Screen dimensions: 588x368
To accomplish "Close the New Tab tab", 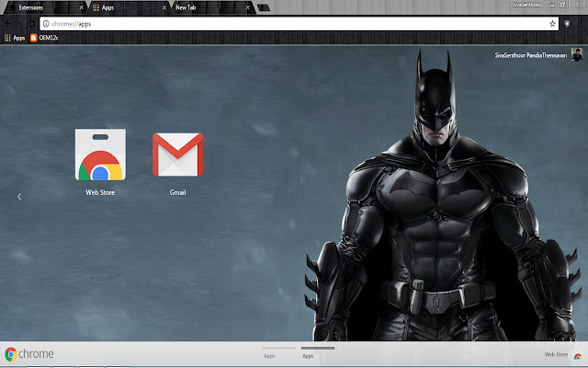I will [247, 7].
